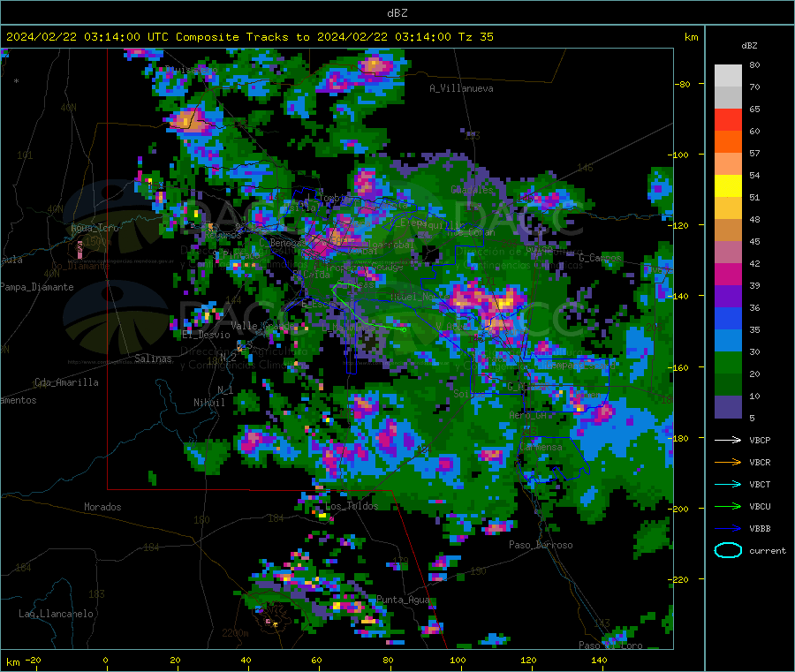Click the '-80' tick on right axis

[683, 84]
